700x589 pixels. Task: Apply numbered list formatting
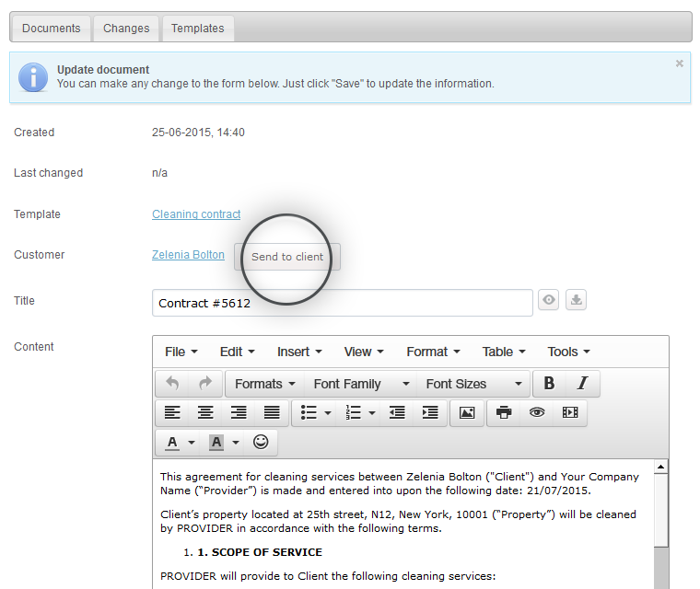point(353,412)
